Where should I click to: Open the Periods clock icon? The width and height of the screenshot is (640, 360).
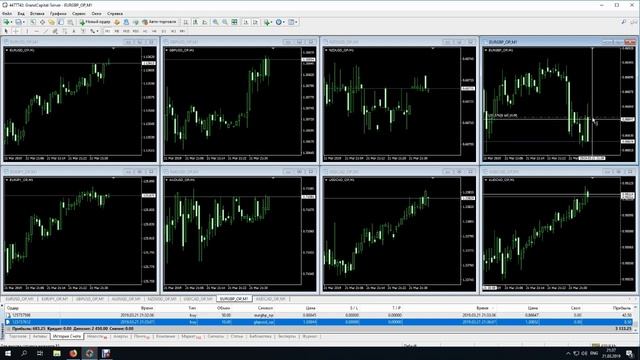pyautogui.click(x=278, y=22)
